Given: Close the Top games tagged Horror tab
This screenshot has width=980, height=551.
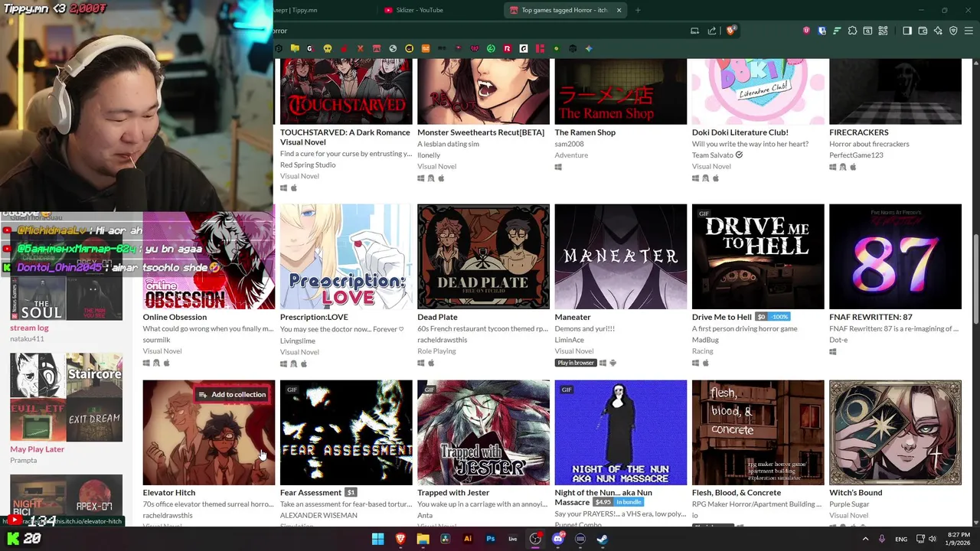Looking at the screenshot, I should coord(619,10).
